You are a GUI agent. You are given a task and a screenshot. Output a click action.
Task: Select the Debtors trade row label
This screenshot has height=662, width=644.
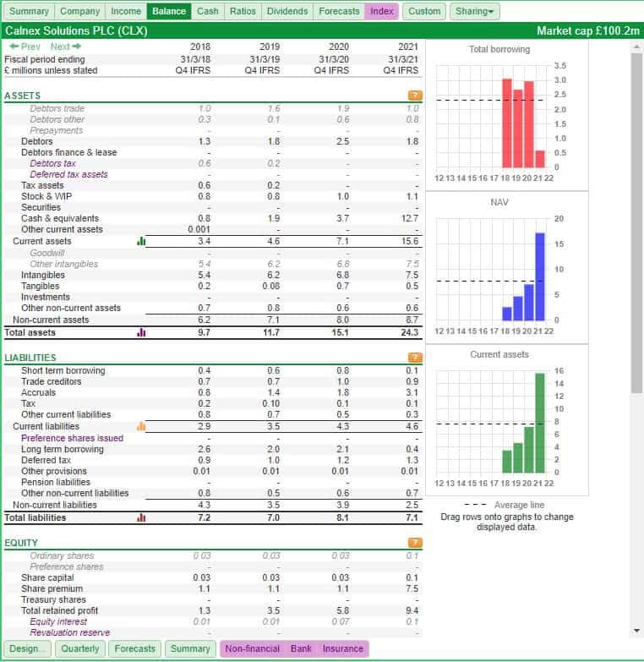click(x=57, y=108)
